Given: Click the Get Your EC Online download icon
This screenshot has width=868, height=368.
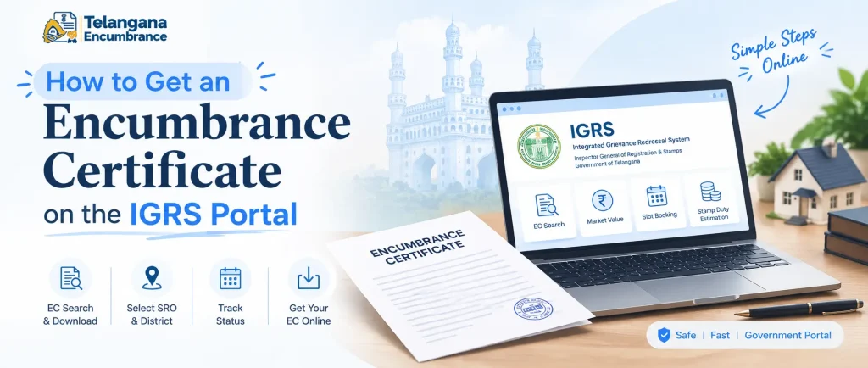Looking at the screenshot, I should tap(309, 278).
